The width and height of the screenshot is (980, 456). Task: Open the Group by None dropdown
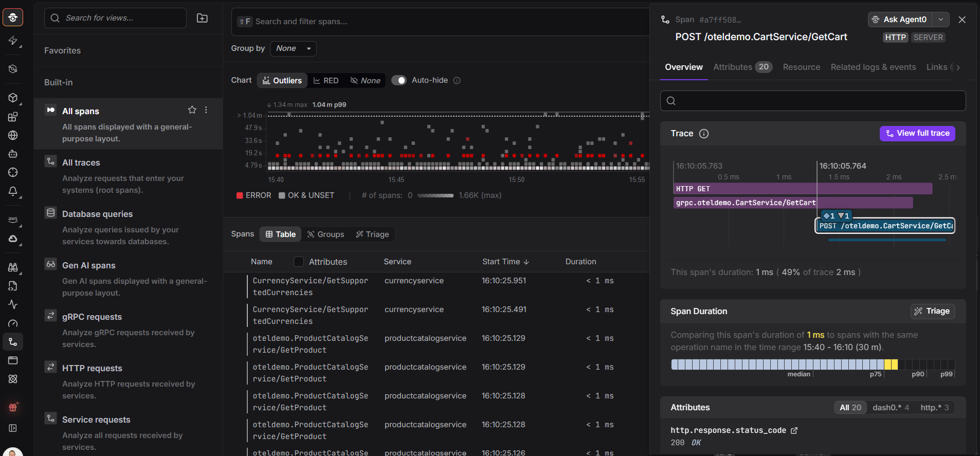(293, 48)
